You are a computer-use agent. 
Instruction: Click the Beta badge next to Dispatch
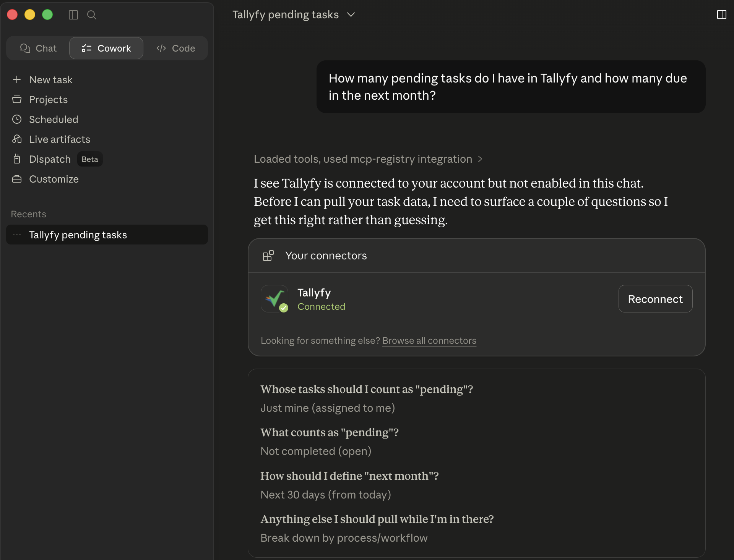pyautogui.click(x=90, y=159)
